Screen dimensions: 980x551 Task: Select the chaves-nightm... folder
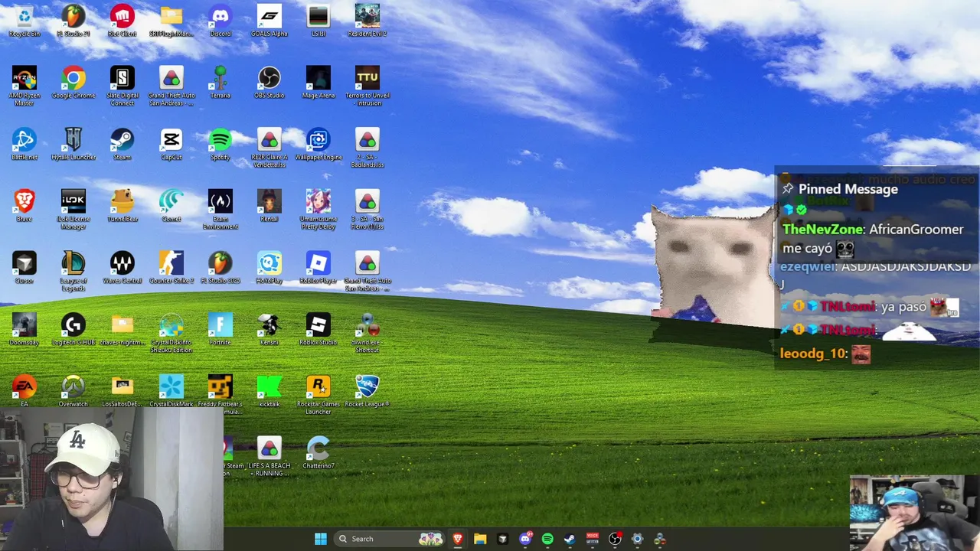pos(122,330)
